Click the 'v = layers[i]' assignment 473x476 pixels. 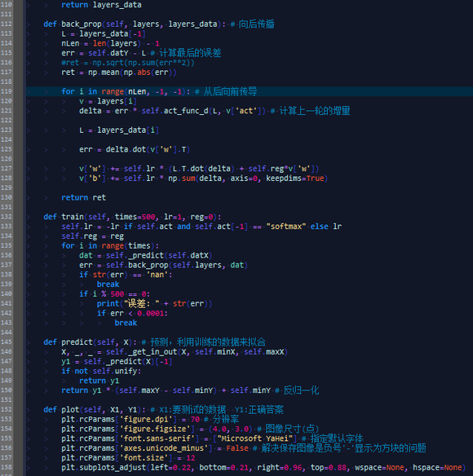pyautogui.click(x=108, y=101)
